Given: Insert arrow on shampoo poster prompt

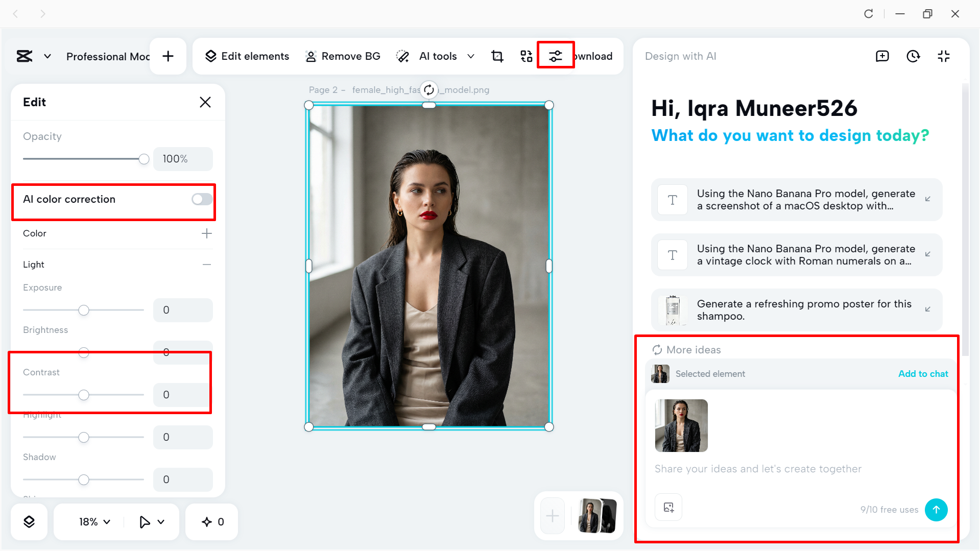Looking at the screenshot, I should point(928,309).
